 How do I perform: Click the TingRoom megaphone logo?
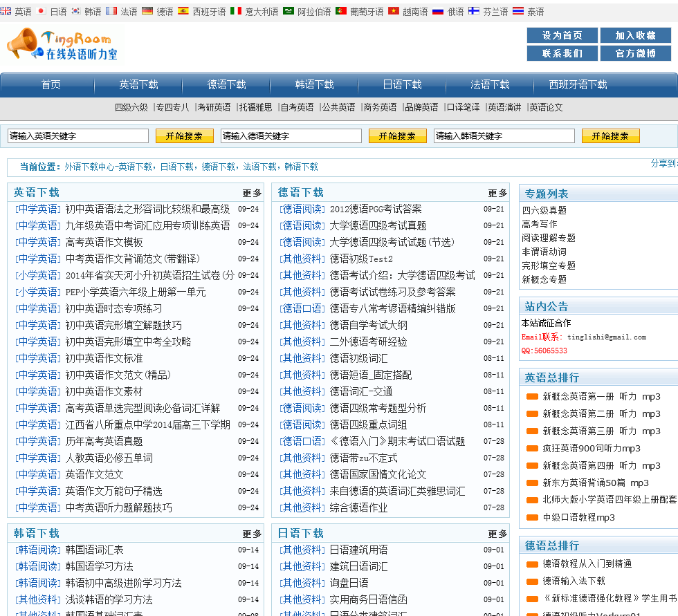point(62,44)
